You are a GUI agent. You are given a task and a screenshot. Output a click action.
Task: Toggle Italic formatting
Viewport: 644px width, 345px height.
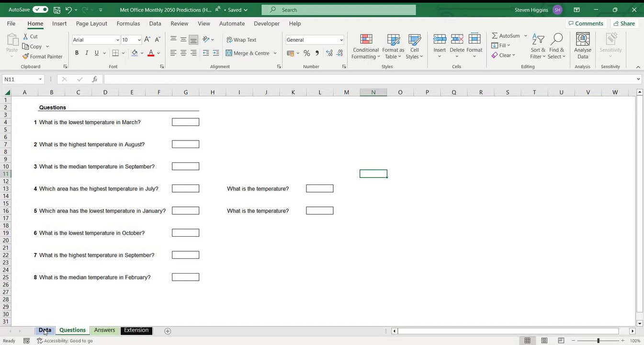[x=87, y=53]
